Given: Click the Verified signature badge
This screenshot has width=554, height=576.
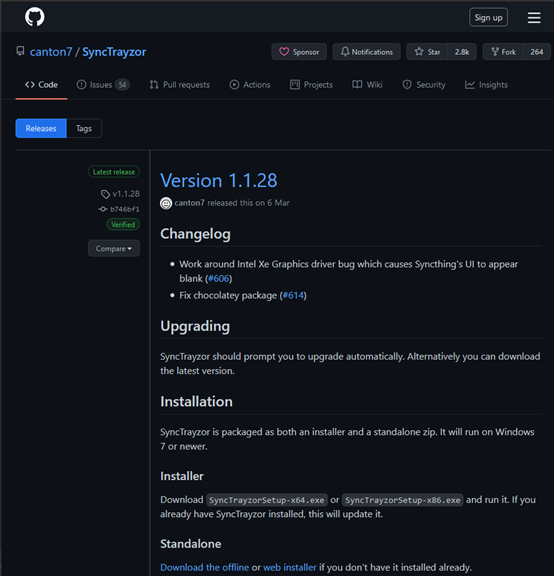Looking at the screenshot, I should pos(123,224).
